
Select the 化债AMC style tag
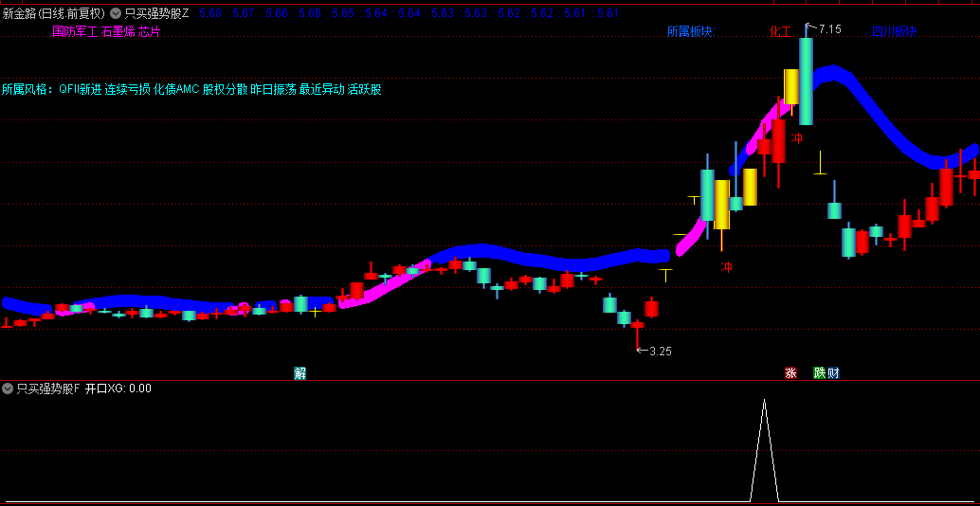[x=176, y=89]
